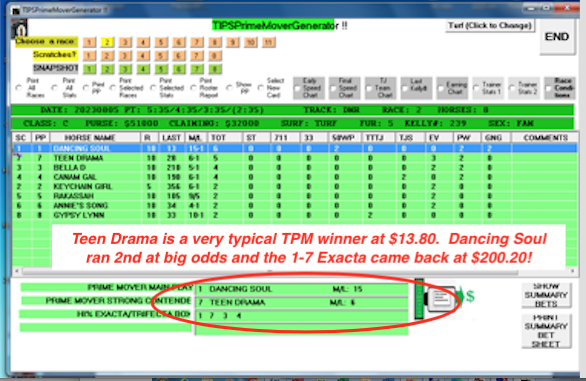Click the M/L column header
Viewport: 586px width, 381px height.
click(x=195, y=138)
